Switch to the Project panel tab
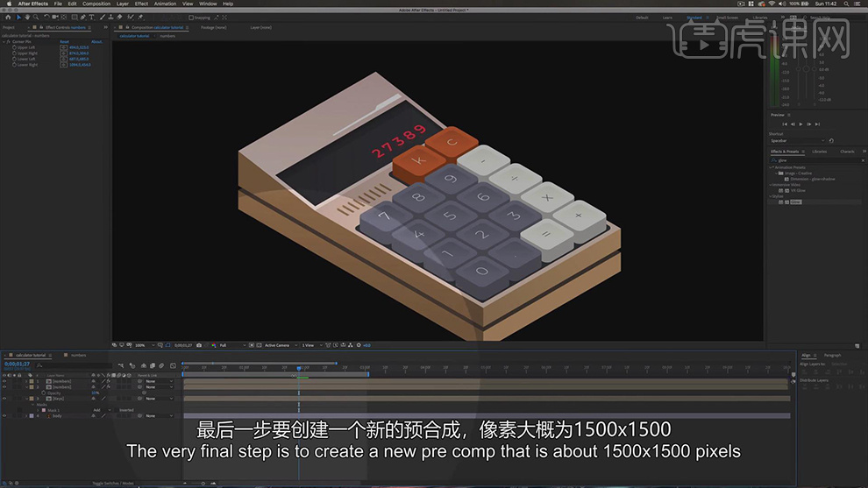 [9, 27]
